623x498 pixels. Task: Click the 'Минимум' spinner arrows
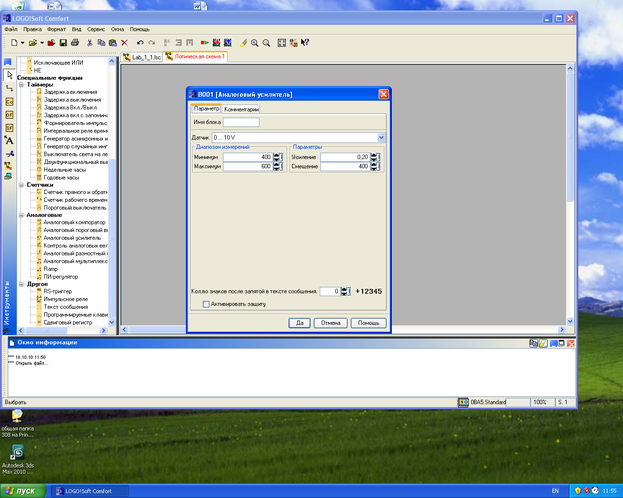(x=277, y=157)
